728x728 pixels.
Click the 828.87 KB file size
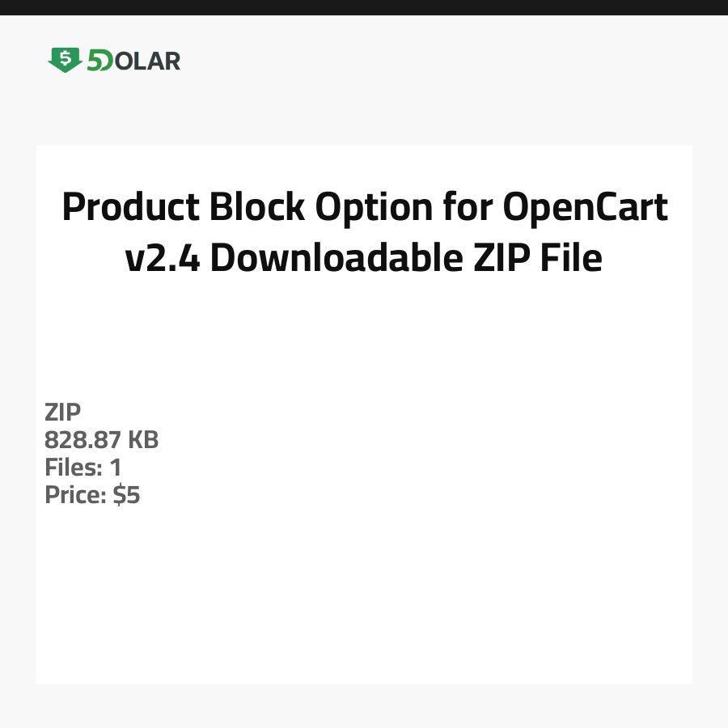(x=101, y=440)
